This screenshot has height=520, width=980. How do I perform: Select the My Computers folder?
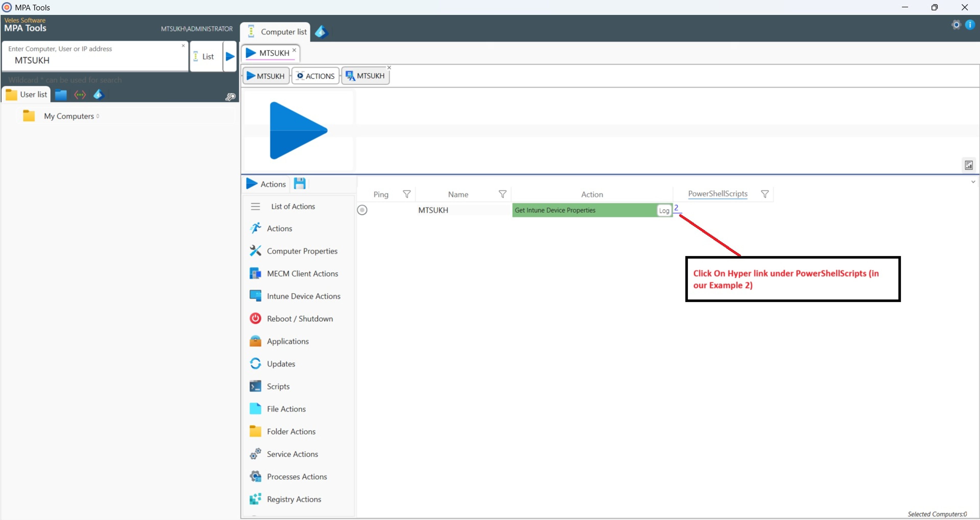point(61,116)
